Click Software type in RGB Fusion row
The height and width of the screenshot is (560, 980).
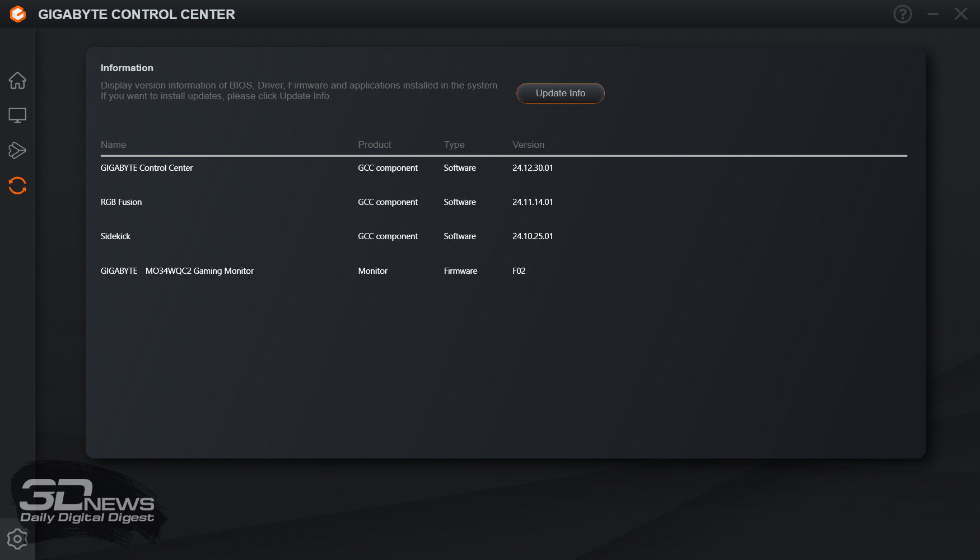click(x=460, y=202)
